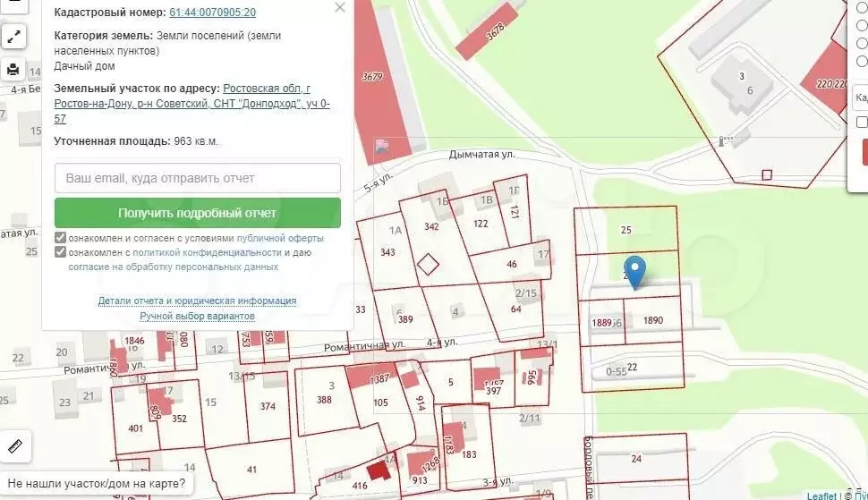Click small square marker near large plot
This screenshot has width=868, height=500.
pyautogui.click(x=767, y=174)
